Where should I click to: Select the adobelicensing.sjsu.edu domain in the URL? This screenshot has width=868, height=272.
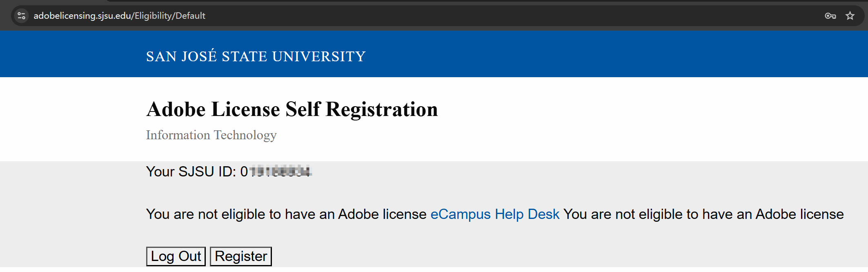coord(82,16)
